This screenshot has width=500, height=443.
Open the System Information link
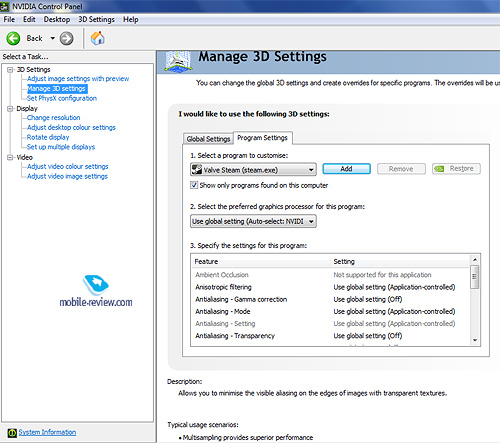(47, 432)
